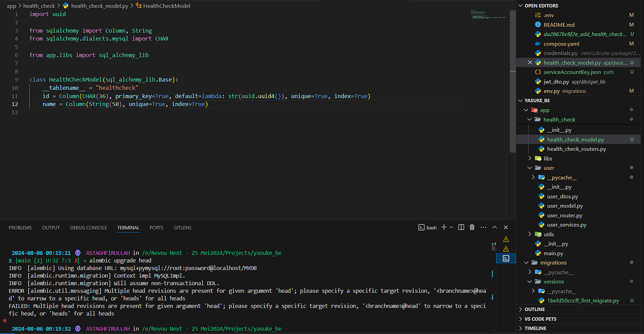Expand the utils folder

point(529,234)
